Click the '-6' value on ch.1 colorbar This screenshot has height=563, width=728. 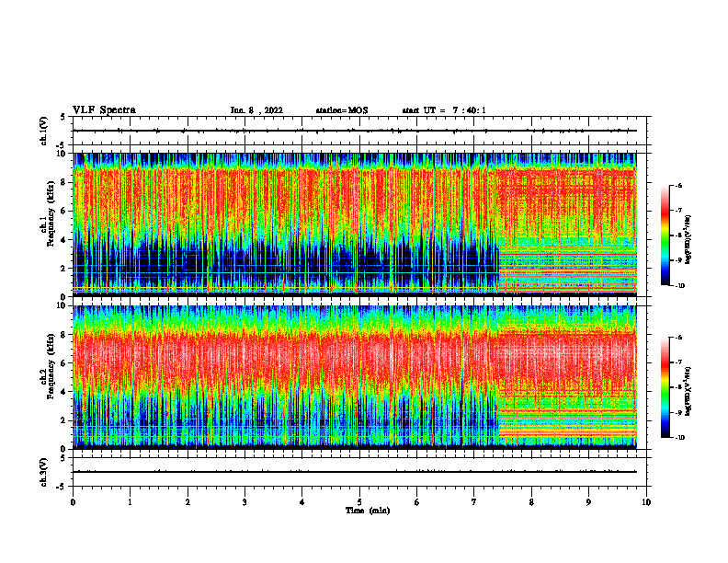pos(678,186)
